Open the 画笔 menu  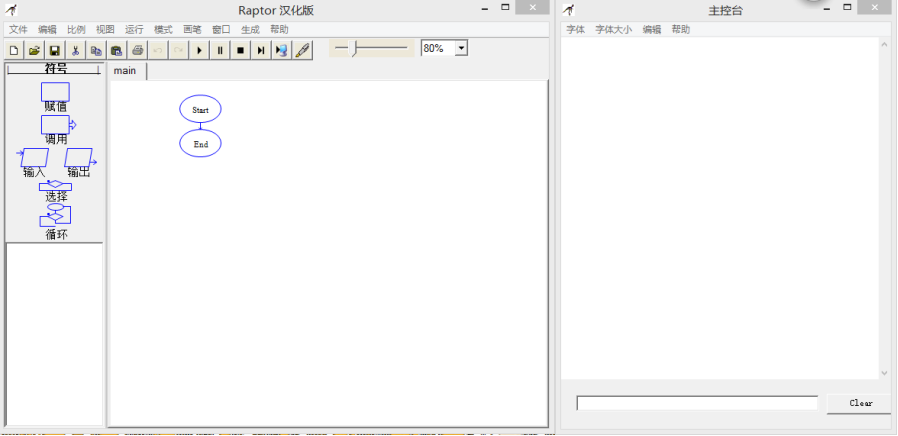click(192, 29)
